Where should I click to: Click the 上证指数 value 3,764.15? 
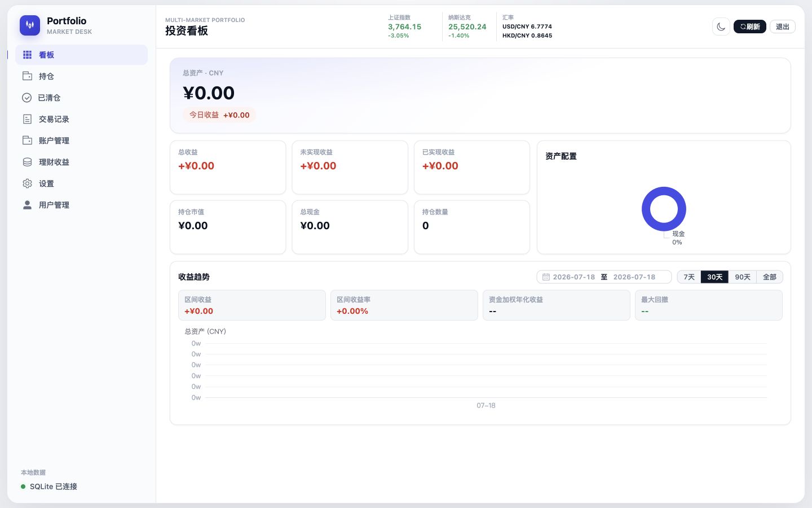(x=404, y=27)
